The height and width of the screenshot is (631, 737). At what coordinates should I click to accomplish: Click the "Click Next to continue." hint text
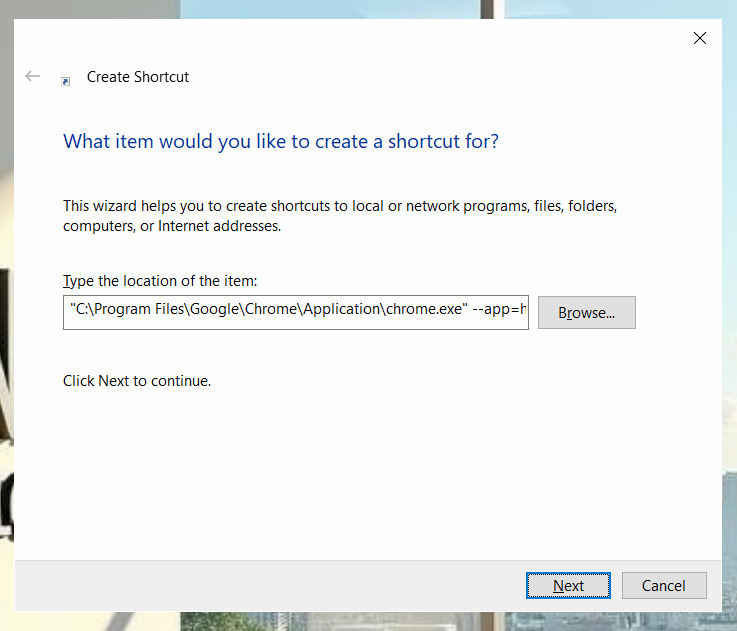[137, 381]
